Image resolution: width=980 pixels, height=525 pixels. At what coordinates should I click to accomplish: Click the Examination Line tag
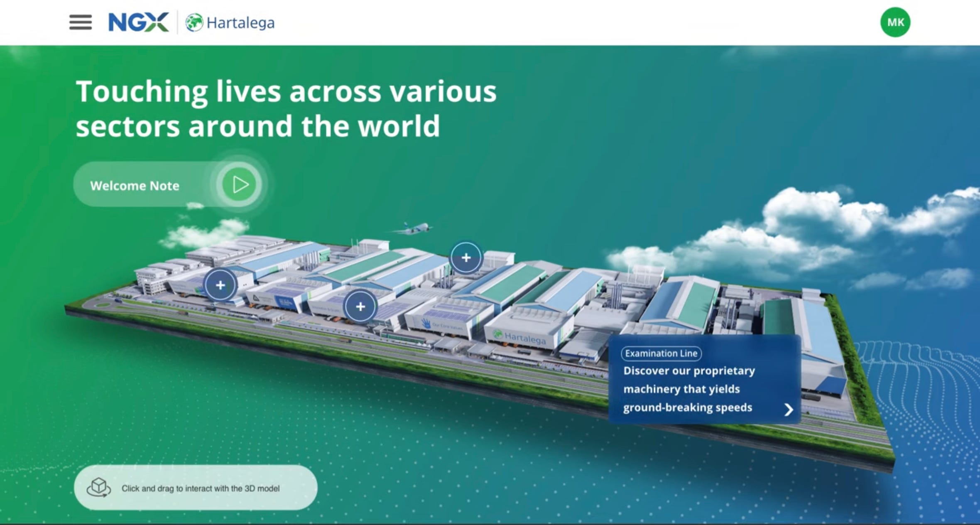[661, 353]
